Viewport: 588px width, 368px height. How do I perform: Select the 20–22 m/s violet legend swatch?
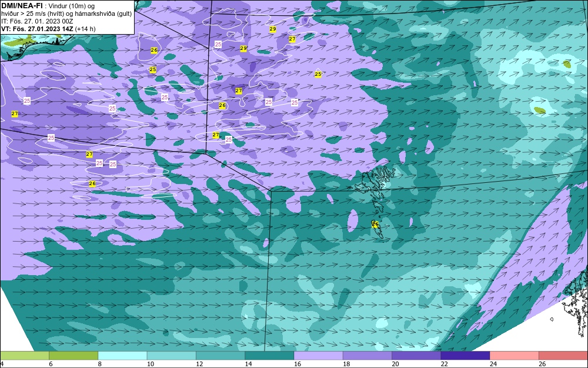tap(416, 355)
